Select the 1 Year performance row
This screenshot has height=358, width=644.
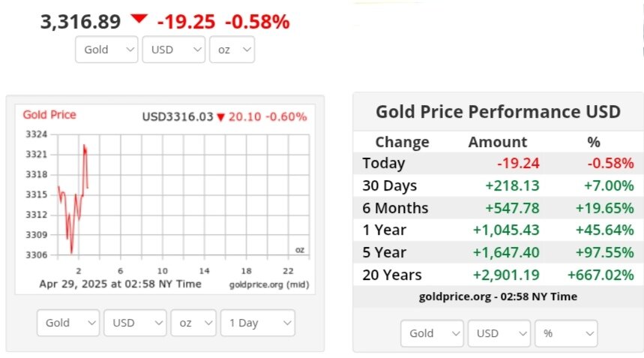pyautogui.click(x=499, y=230)
